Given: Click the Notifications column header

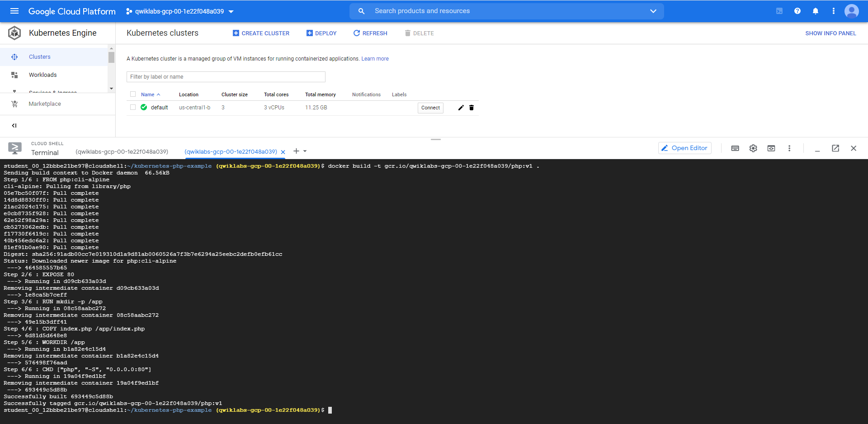Looking at the screenshot, I should click(366, 94).
